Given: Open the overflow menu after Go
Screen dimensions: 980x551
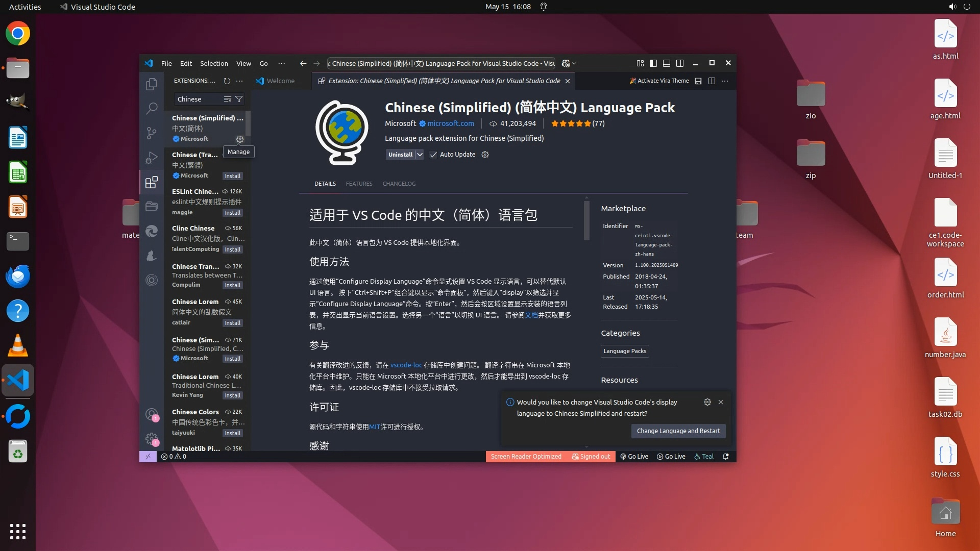Looking at the screenshot, I should pos(281,63).
